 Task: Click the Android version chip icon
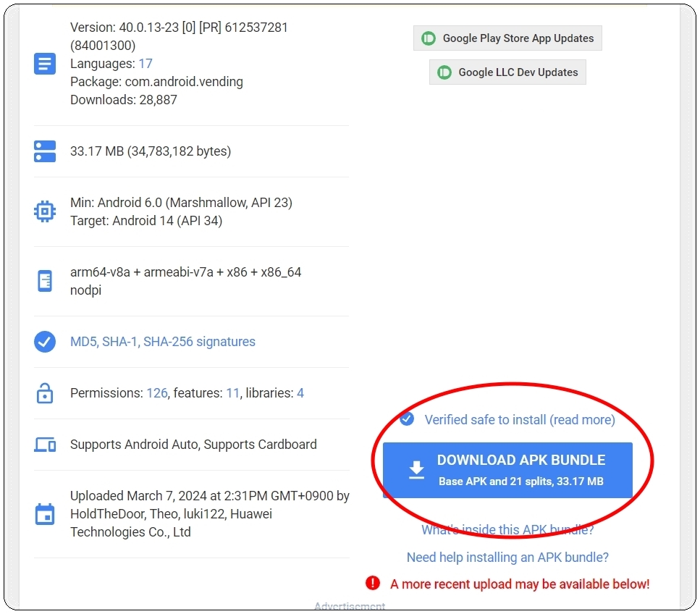45,211
